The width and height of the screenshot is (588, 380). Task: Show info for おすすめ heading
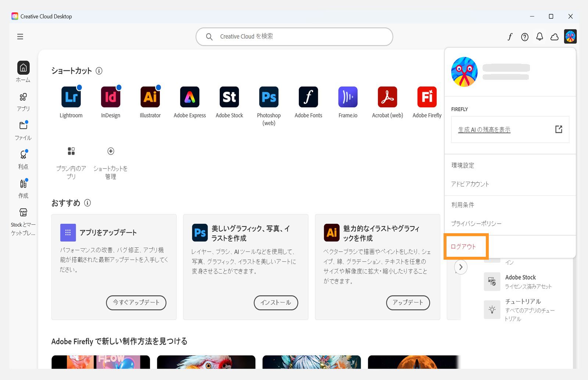(x=87, y=203)
